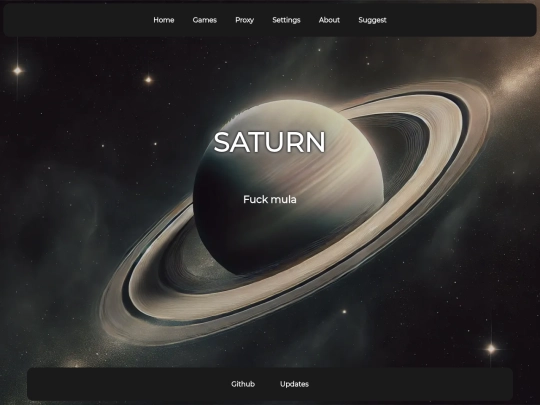Image resolution: width=540 pixels, height=405 pixels.
Task: Visit the About page
Action: [329, 20]
